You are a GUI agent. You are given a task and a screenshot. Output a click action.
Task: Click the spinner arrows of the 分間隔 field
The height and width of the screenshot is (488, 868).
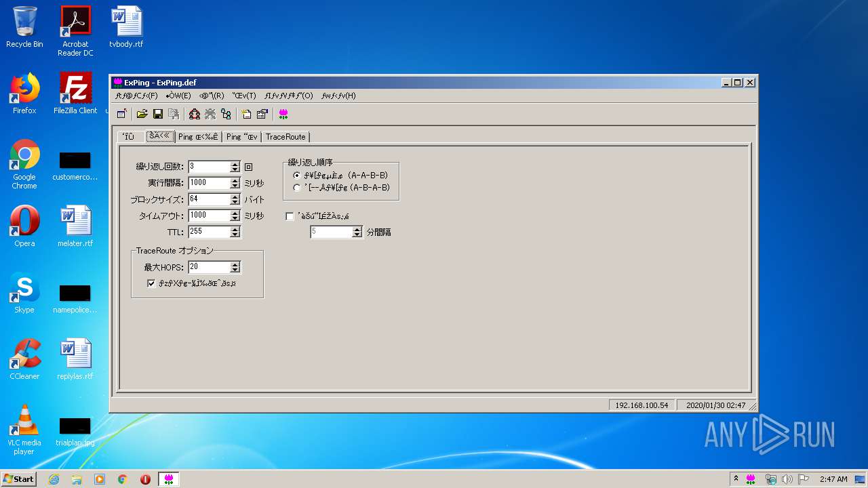(357, 232)
